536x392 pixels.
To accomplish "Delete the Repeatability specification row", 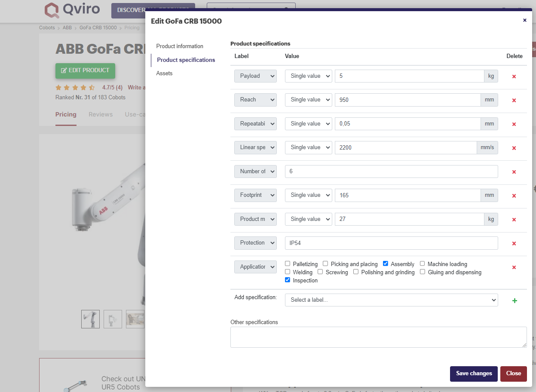I will tap(514, 124).
